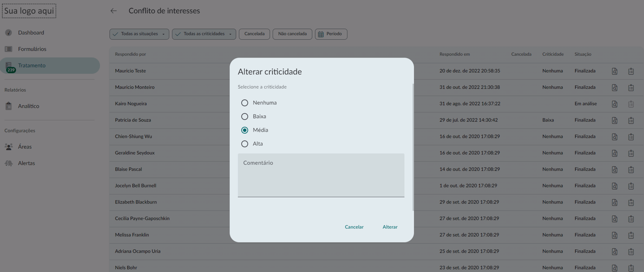Open Tratamento in the sidebar

coord(50,66)
